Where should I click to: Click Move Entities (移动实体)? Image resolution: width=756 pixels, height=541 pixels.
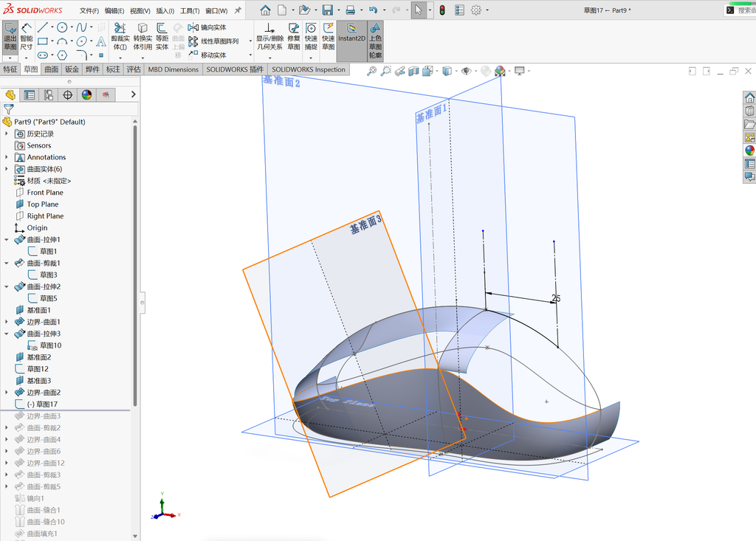[207, 55]
